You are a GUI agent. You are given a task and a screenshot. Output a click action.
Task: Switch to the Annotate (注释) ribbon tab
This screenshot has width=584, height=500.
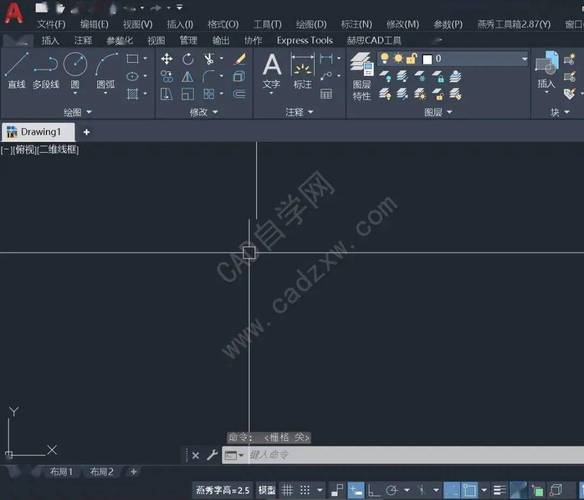(83, 41)
